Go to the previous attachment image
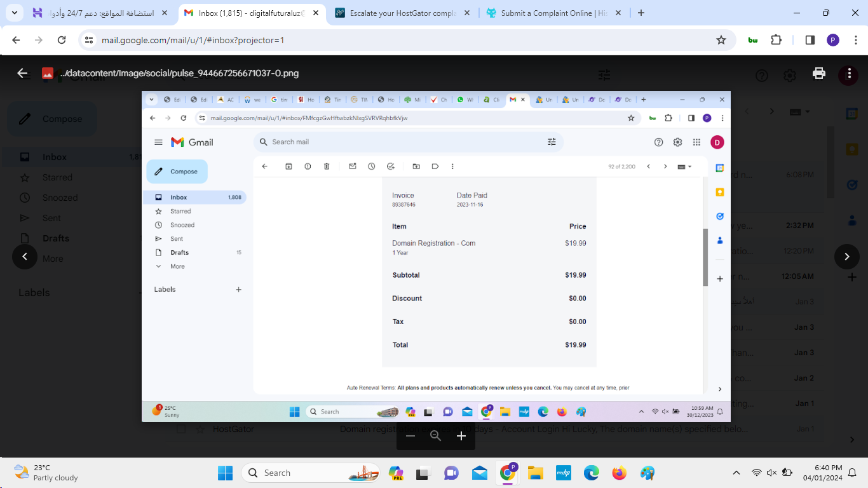Viewport: 868px width, 488px height. tap(25, 257)
